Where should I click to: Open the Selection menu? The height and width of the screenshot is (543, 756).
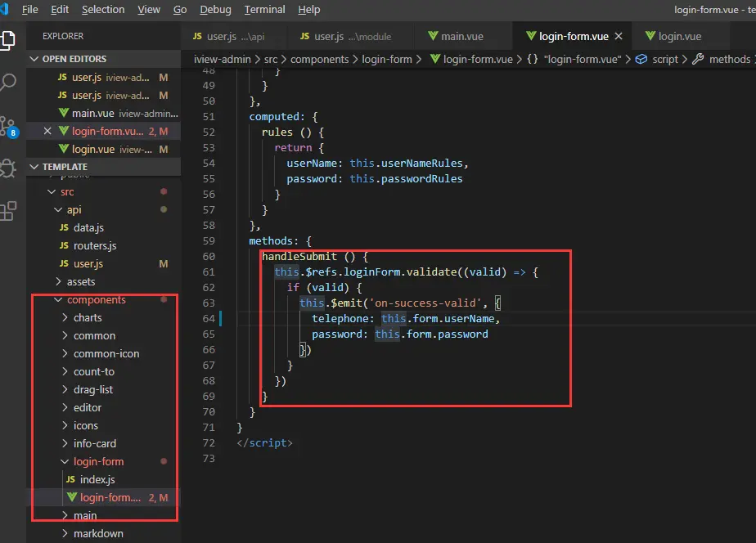(103, 10)
